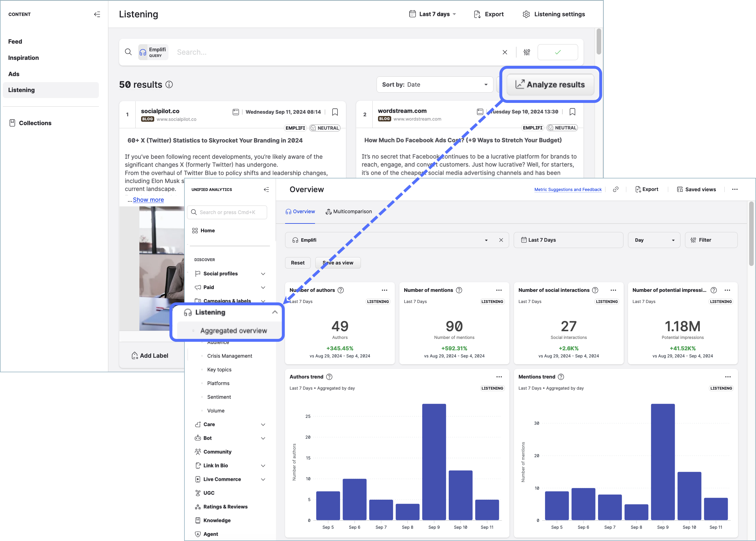
Task: Click the Sep 9 bar in Authors trend
Action: pyautogui.click(x=434, y=461)
